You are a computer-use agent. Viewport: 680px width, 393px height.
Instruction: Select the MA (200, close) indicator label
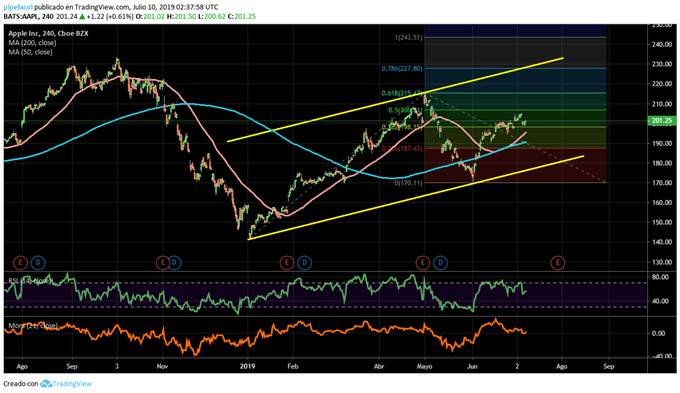(32, 43)
